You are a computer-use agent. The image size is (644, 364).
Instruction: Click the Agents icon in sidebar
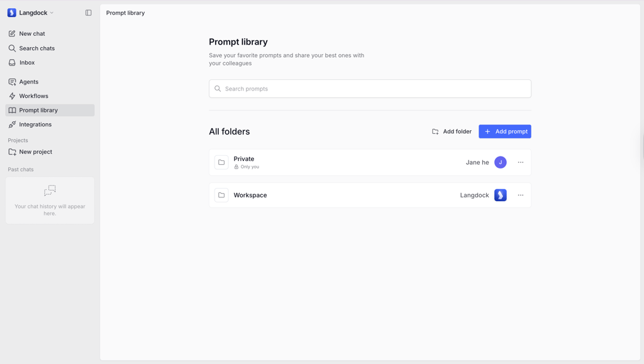(x=12, y=82)
